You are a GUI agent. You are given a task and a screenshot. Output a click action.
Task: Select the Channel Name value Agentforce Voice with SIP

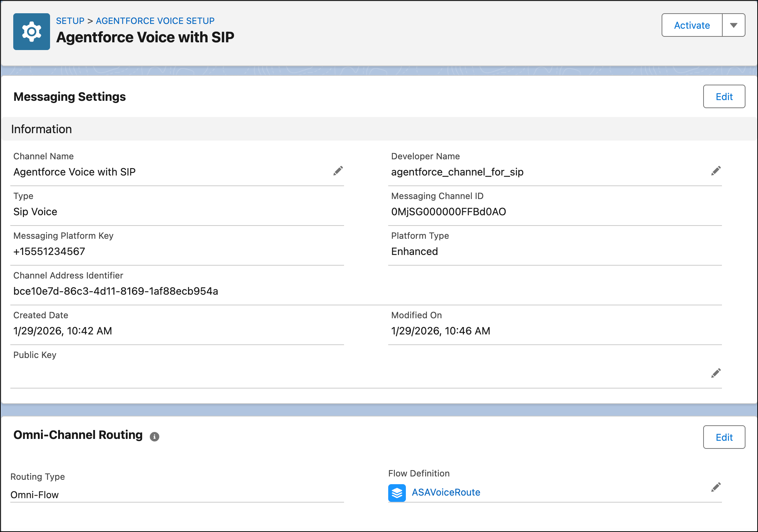74,172
